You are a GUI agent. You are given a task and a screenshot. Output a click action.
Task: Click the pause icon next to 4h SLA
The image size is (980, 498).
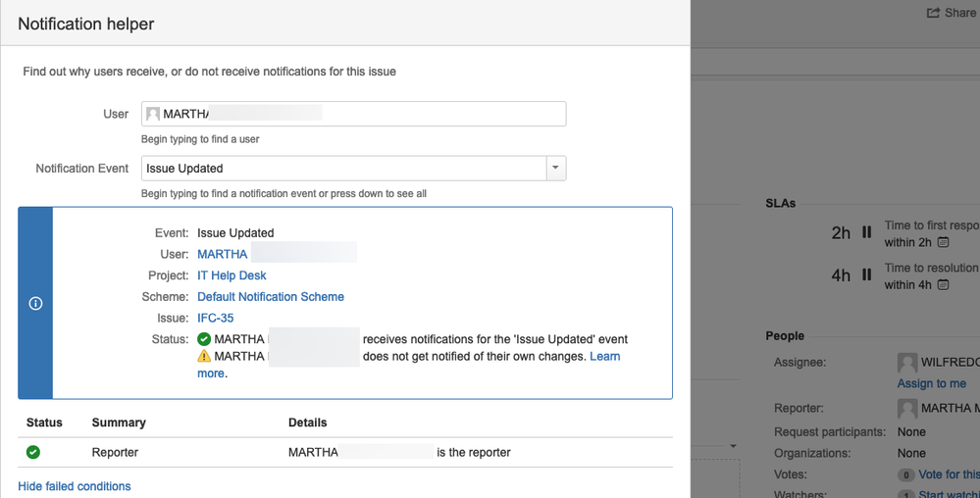(x=867, y=274)
